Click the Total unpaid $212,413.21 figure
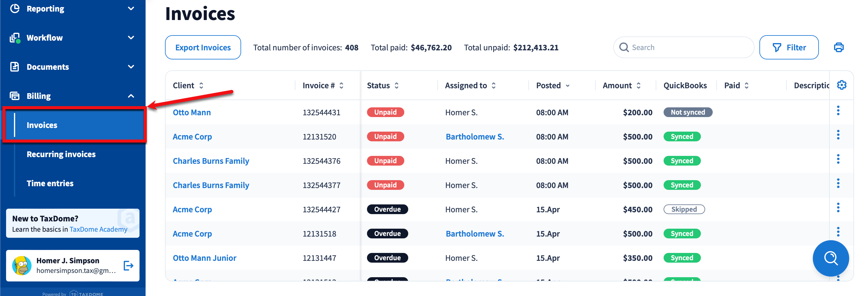Image resolution: width=868 pixels, height=296 pixels. pyautogui.click(x=535, y=48)
